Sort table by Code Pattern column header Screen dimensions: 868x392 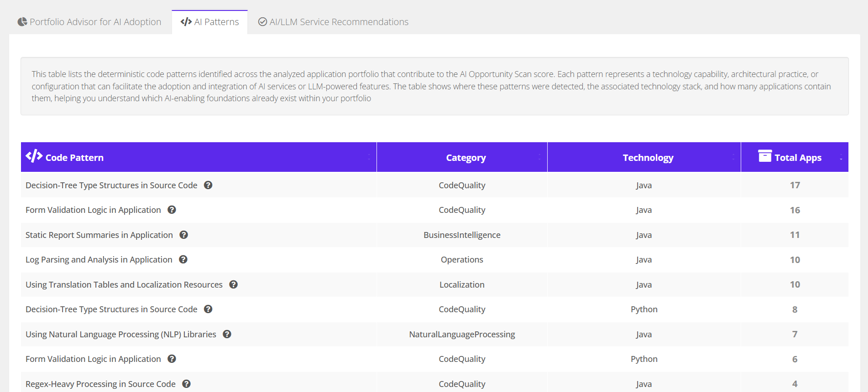(x=199, y=157)
